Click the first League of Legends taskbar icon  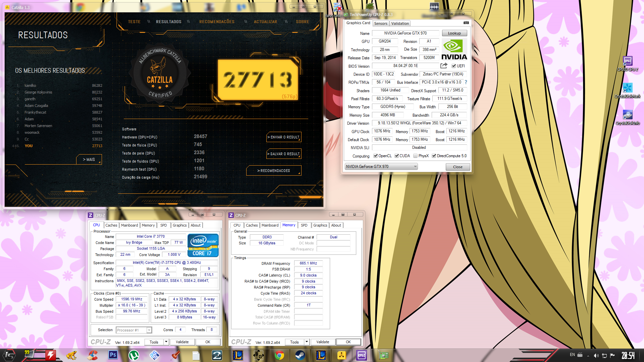pyautogui.click(x=238, y=355)
